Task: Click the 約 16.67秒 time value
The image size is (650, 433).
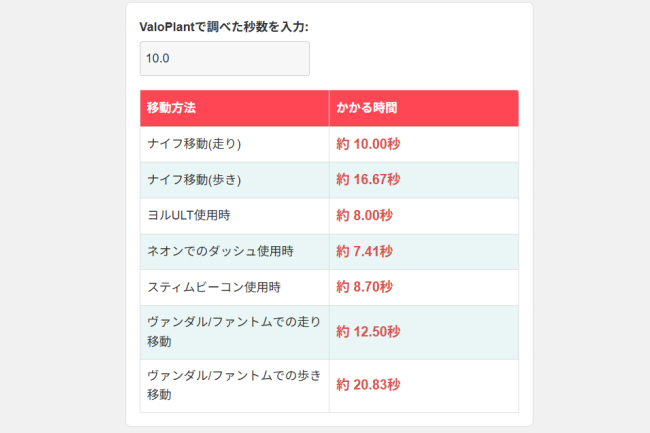Action: tap(368, 180)
